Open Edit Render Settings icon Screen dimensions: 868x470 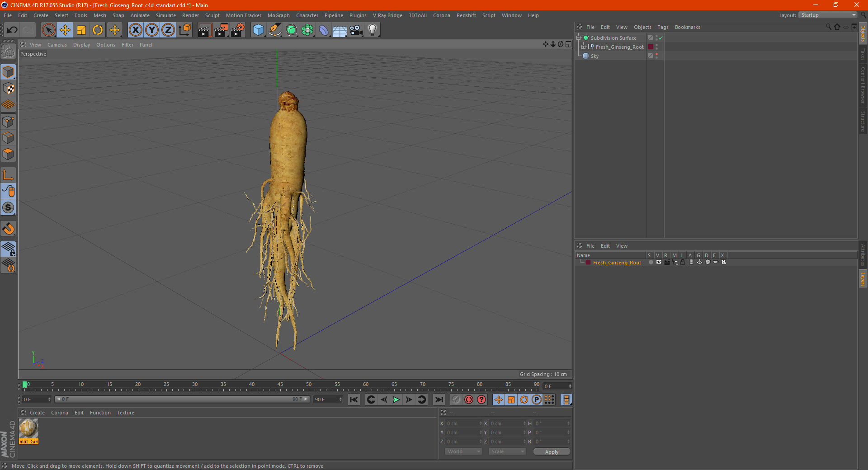click(238, 30)
